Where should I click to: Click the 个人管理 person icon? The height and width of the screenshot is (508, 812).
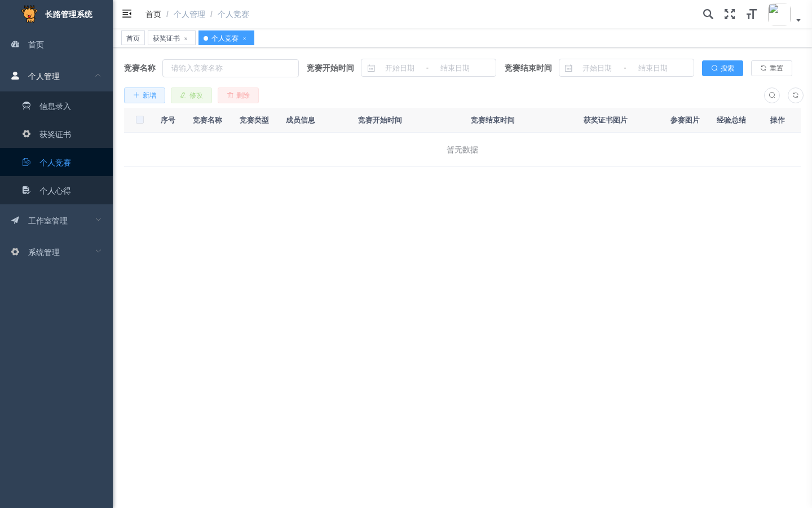(x=15, y=76)
